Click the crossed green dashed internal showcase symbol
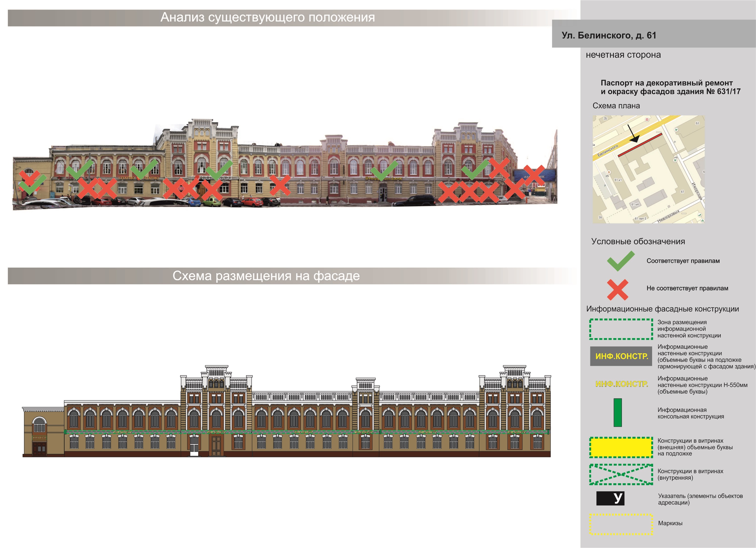The width and height of the screenshot is (756, 548). click(x=621, y=474)
